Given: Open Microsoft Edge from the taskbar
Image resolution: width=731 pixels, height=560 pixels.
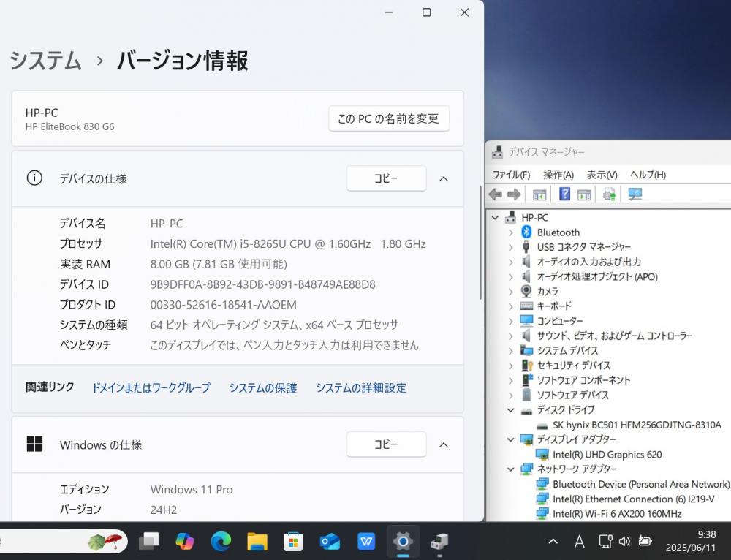Looking at the screenshot, I should point(221,541).
